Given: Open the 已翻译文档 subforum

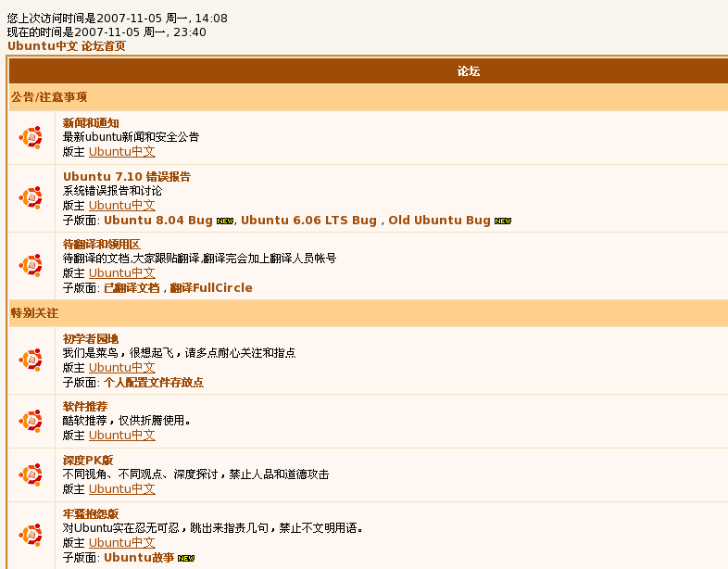Looking at the screenshot, I should pos(132,288).
